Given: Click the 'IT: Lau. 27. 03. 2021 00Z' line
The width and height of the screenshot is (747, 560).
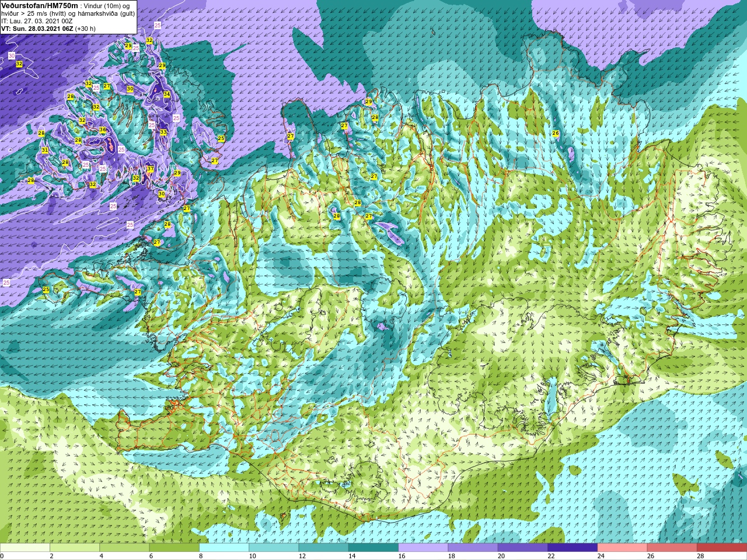Looking at the screenshot, I should pos(37,20).
